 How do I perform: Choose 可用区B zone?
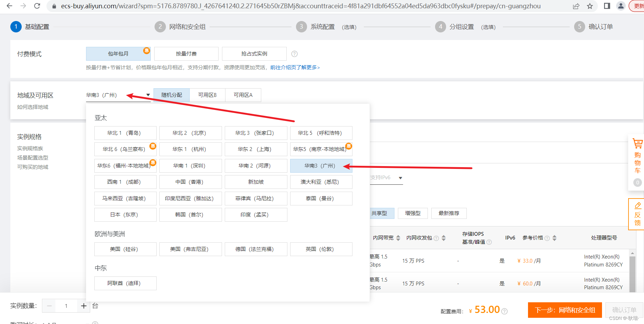[x=208, y=95]
